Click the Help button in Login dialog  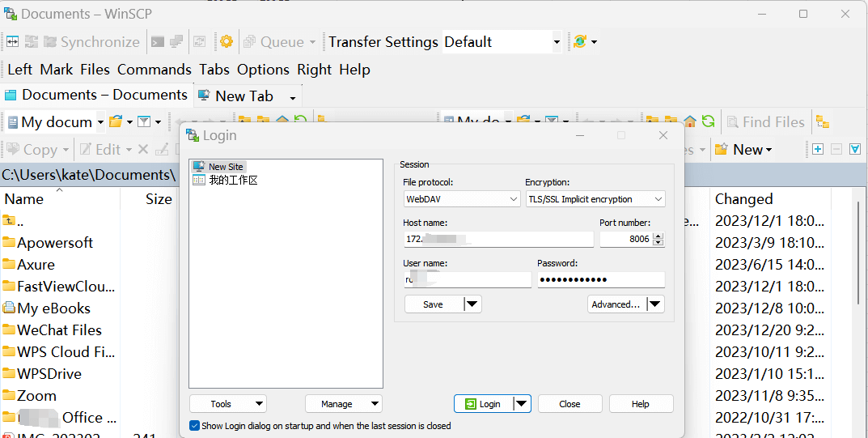pyautogui.click(x=641, y=404)
